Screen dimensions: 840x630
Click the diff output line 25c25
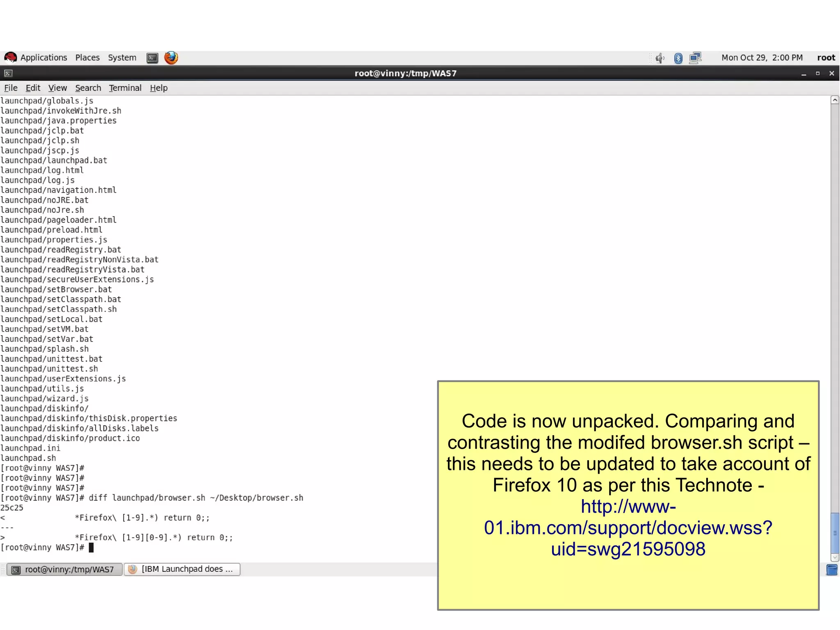12,508
